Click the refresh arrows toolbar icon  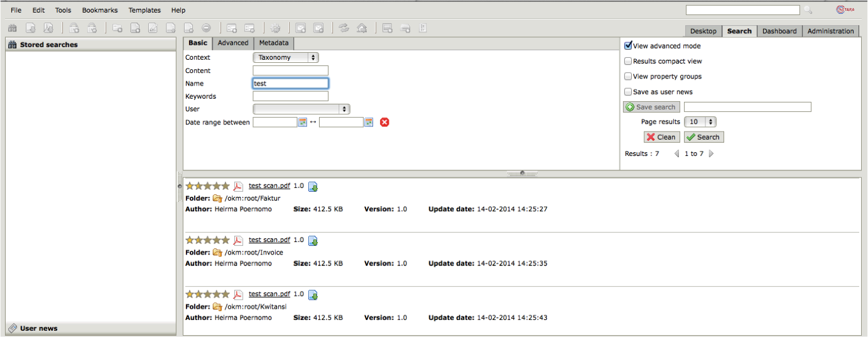344,28
